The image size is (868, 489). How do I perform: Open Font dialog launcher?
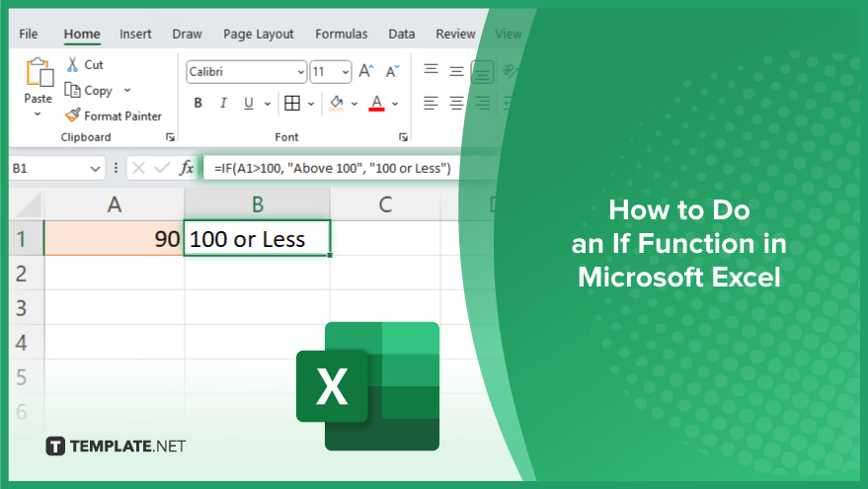click(403, 137)
